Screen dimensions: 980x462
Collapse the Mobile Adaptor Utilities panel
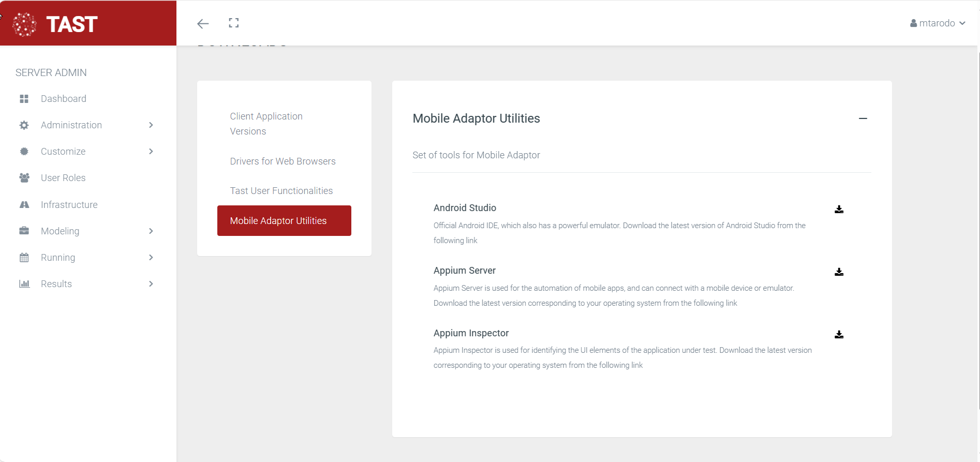tap(863, 118)
